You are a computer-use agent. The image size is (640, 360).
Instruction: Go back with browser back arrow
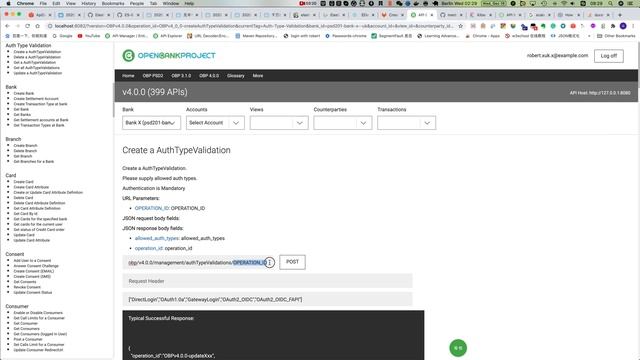click(7, 26)
